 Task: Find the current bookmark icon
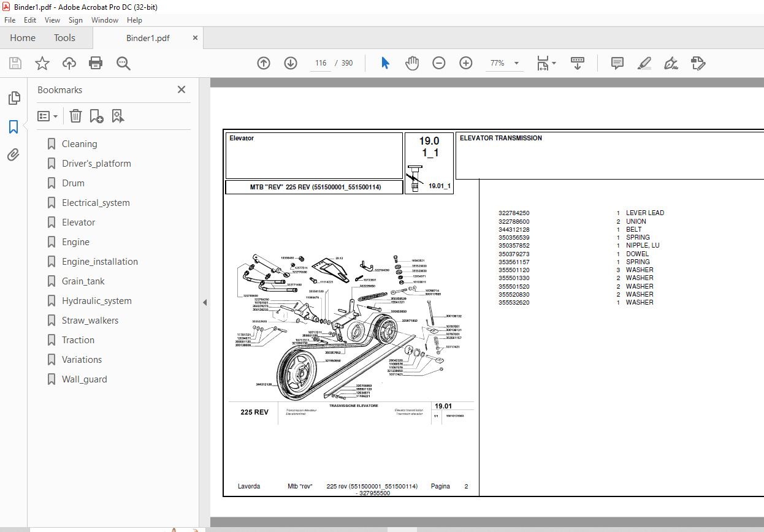click(118, 116)
